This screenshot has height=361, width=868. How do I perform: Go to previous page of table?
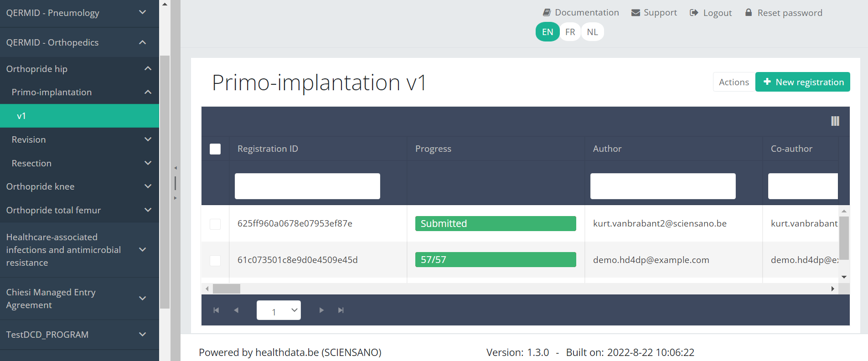click(x=236, y=310)
